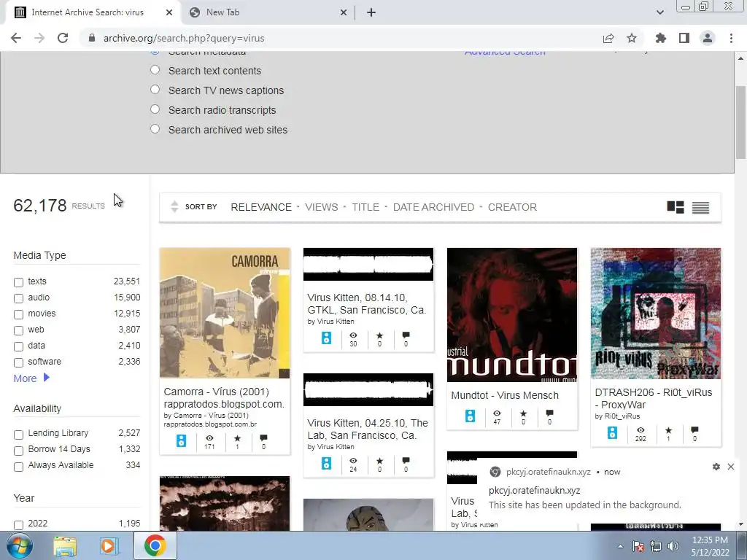Click reviews bubble on DTRASH206 item
The image size is (747, 560).
[694, 430]
